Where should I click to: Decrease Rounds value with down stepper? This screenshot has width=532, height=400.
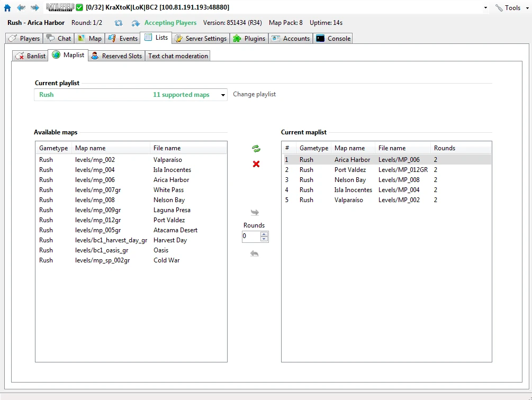[x=264, y=239]
